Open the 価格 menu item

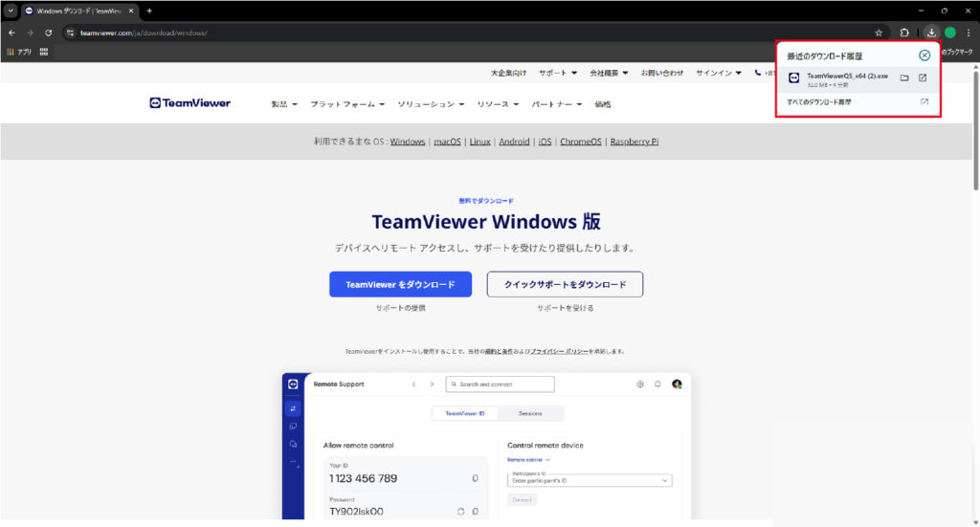pyautogui.click(x=602, y=104)
